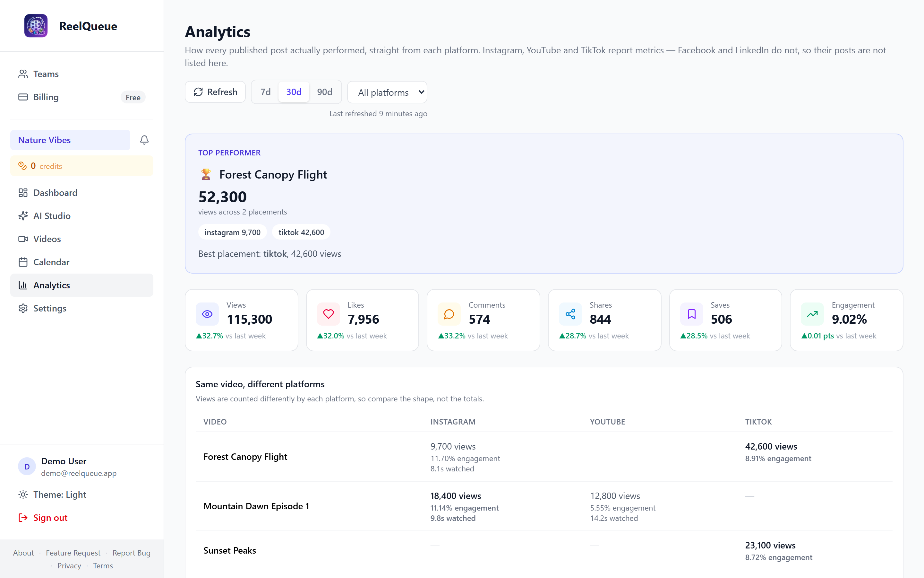Open the Nature Vibes workspace selector
The image size is (924, 578).
(x=70, y=140)
